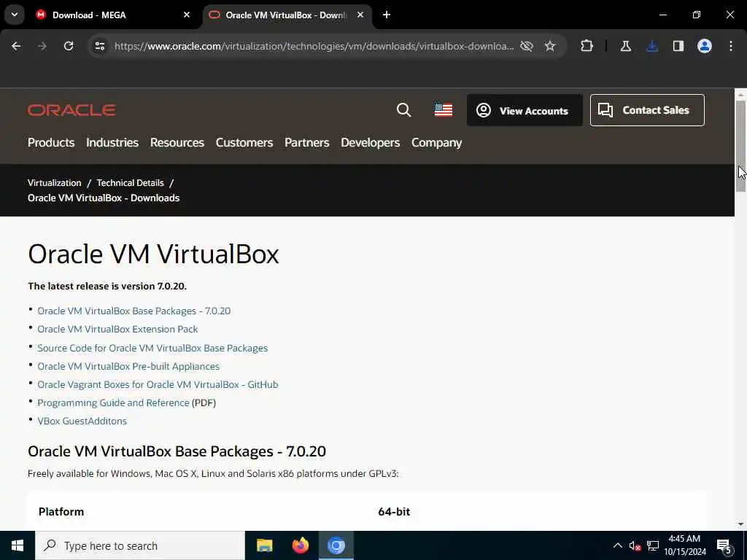
Task: Show hidden system tray icons
Action: pyautogui.click(x=617, y=545)
